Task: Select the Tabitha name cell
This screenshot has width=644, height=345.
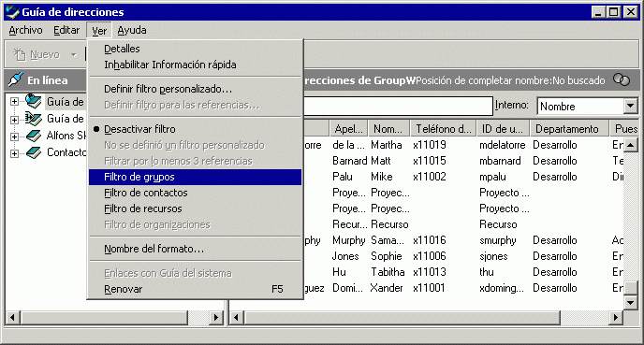Action: 388,272
